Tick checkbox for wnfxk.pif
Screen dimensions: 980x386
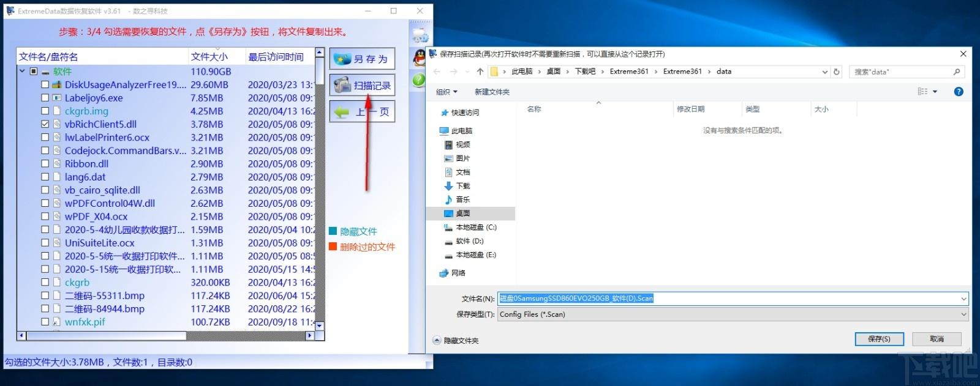45,322
